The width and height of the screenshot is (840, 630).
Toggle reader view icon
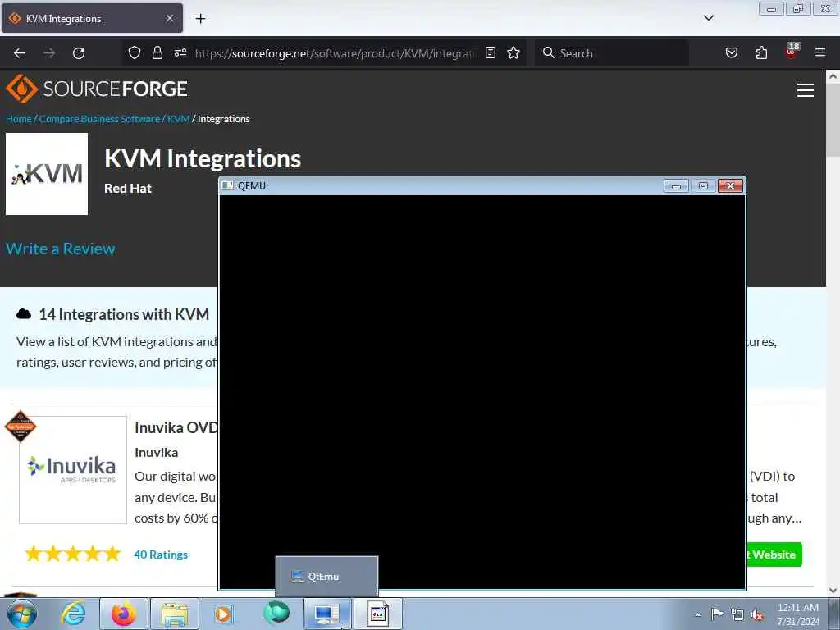coord(491,52)
